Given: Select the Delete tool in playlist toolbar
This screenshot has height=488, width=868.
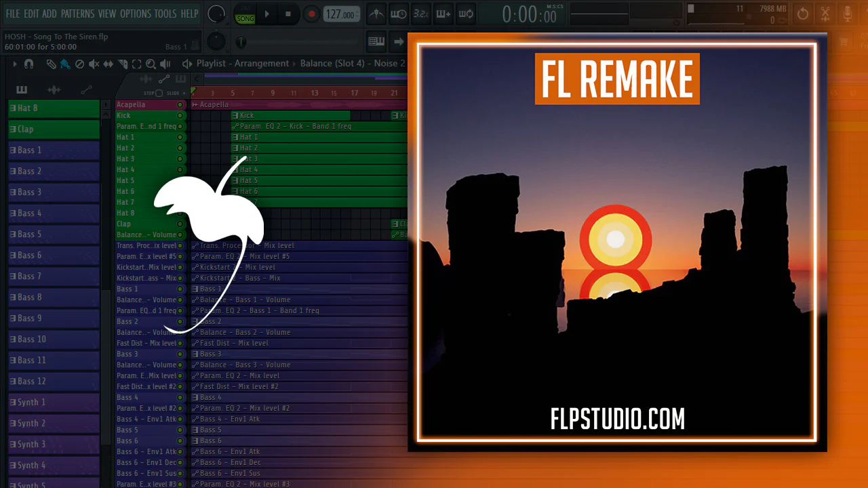Looking at the screenshot, I should 79,64.
